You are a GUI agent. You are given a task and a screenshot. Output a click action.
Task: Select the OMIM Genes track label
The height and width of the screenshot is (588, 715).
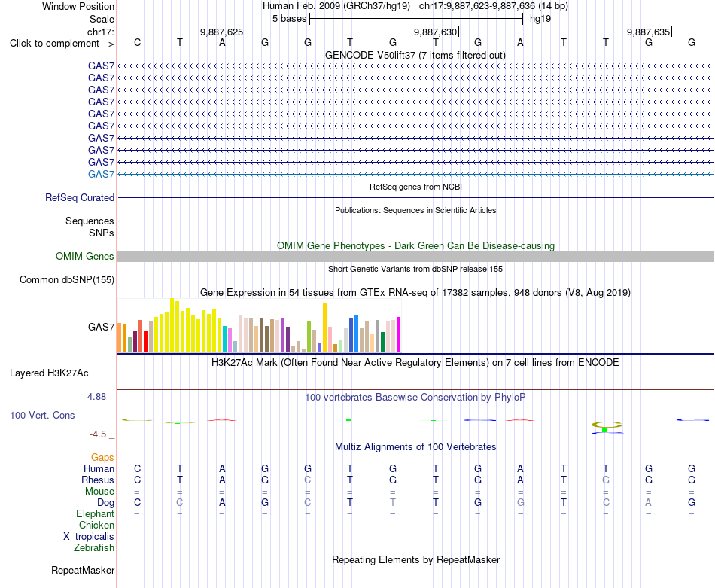click(x=85, y=257)
